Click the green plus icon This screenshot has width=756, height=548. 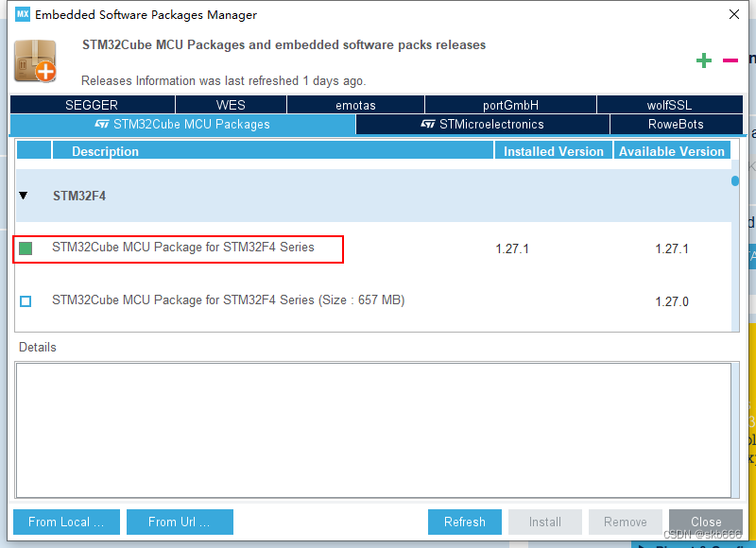coord(704,60)
